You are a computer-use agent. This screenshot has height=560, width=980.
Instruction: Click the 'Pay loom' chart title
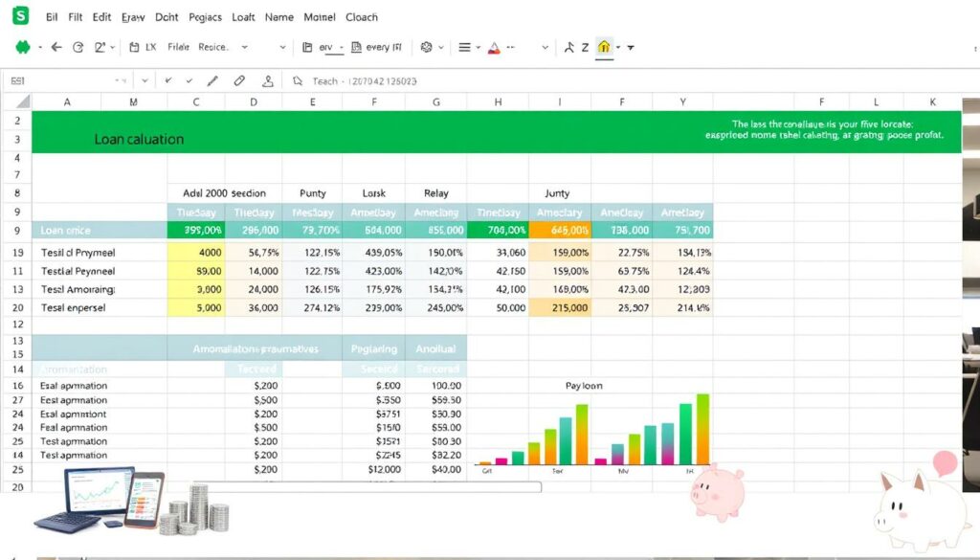[x=584, y=386]
